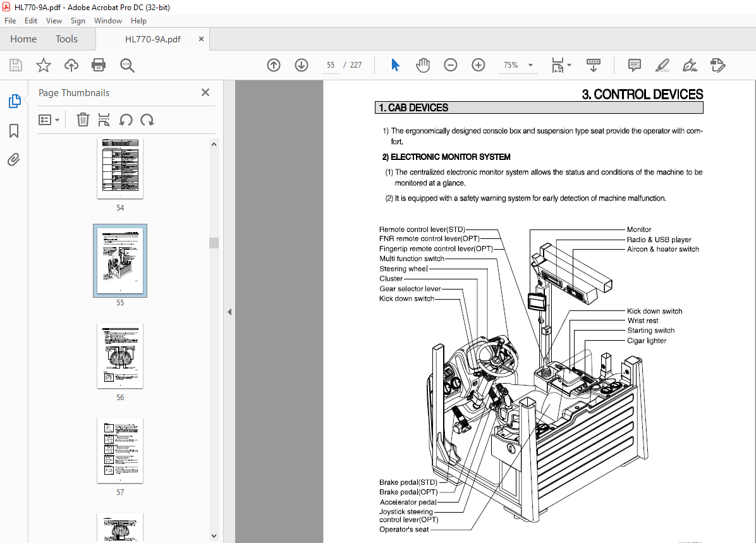Go to previous page arrow
The height and width of the screenshot is (543, 756).
point(274,65)
